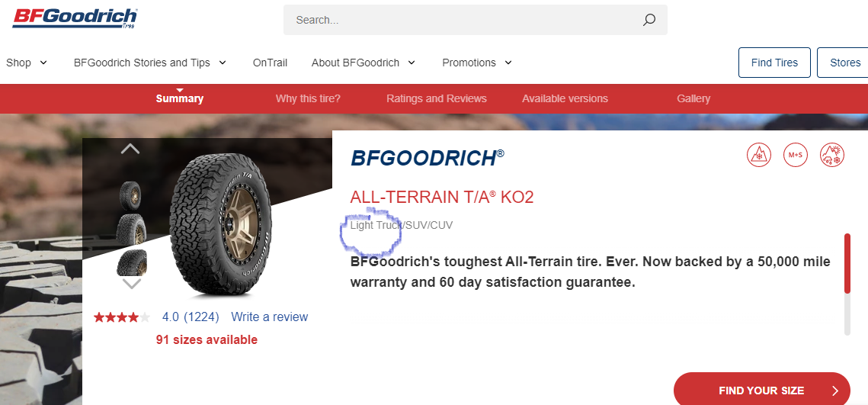This screenshot has height=405, width=868.
Task: Click the Write a review link
Action: (270, 317)
